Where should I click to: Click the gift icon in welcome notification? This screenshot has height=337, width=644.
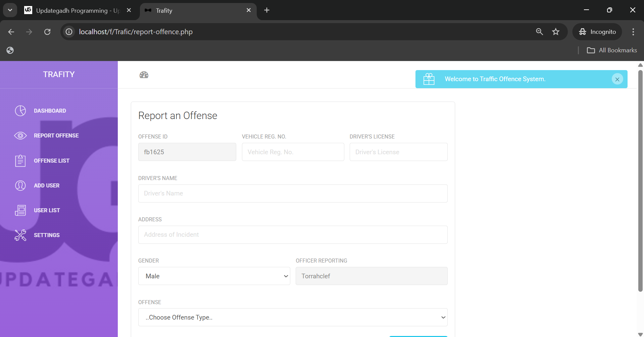pyautogui.click(x=429, y=79)
